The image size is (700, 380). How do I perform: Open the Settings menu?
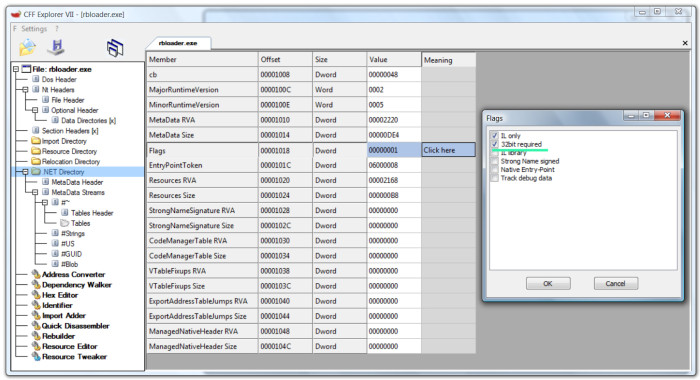tap(34, 29)
